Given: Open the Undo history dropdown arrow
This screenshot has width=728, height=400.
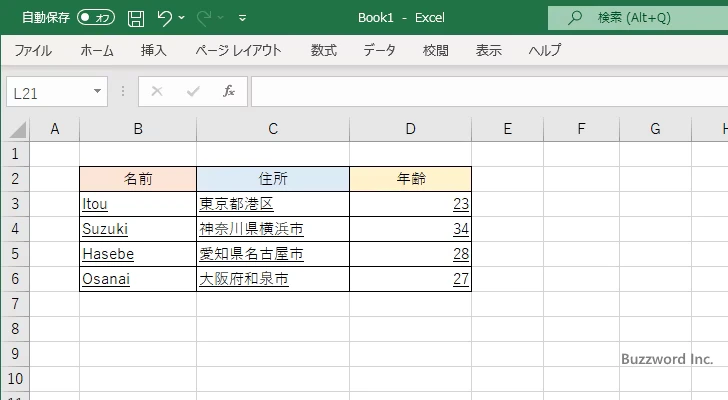Looking at the screenshot, I should pos(182,18).
